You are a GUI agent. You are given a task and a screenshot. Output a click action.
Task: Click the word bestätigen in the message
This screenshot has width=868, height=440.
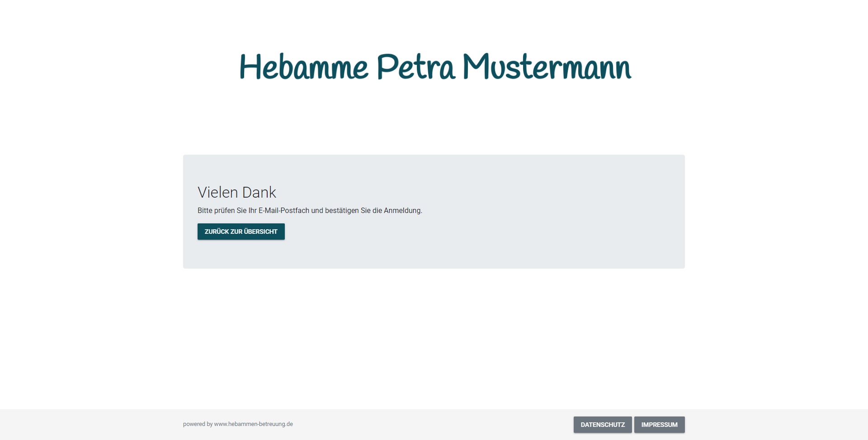[x=342, y=211]
